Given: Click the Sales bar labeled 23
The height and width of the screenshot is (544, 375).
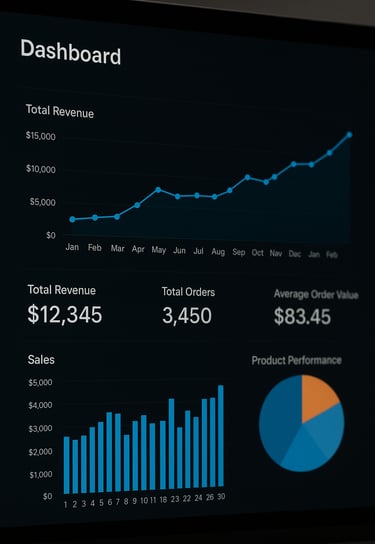Looking at the screenshot, I should [171, 444].
